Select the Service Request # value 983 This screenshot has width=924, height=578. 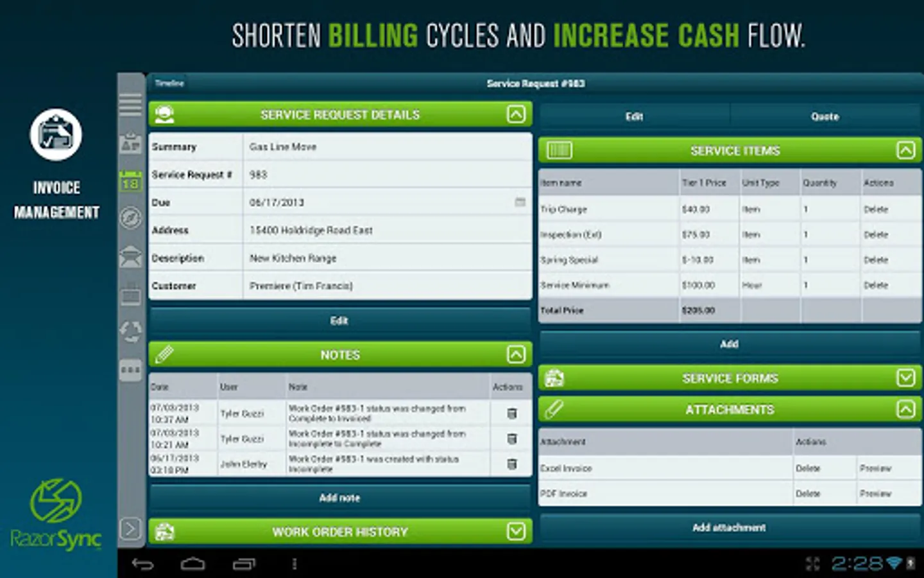click(x=258, y=175)
